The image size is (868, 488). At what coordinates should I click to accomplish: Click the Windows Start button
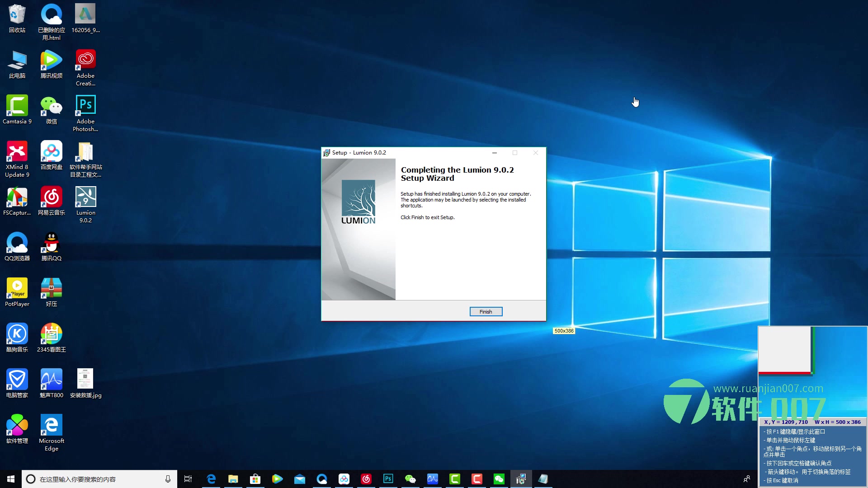coord(11,479)
